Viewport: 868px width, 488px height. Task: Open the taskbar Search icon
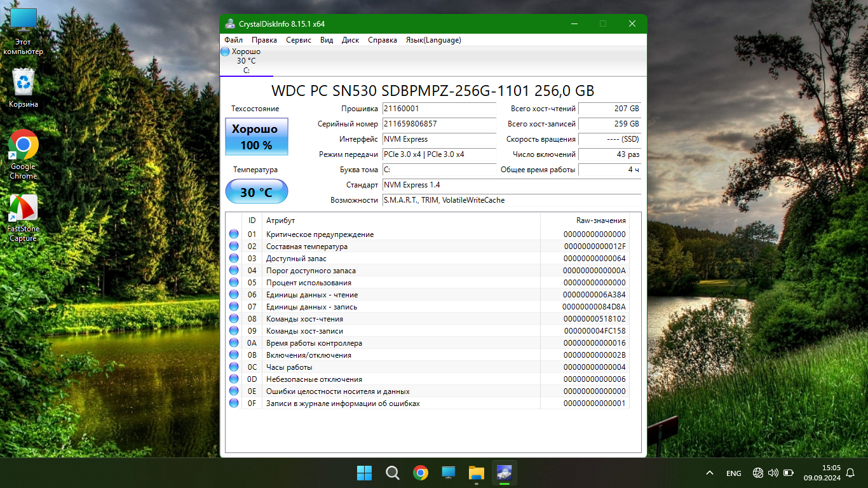point(393,473)
